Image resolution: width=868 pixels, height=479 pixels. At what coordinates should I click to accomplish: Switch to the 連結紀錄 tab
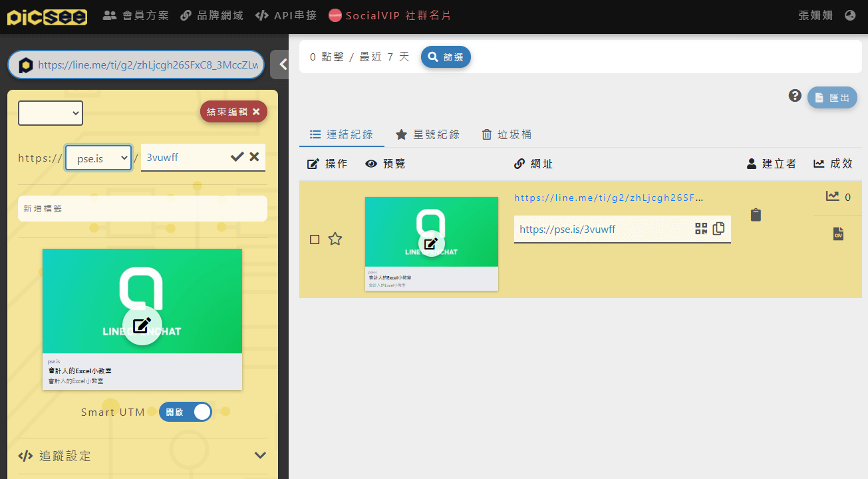point(342,134)
